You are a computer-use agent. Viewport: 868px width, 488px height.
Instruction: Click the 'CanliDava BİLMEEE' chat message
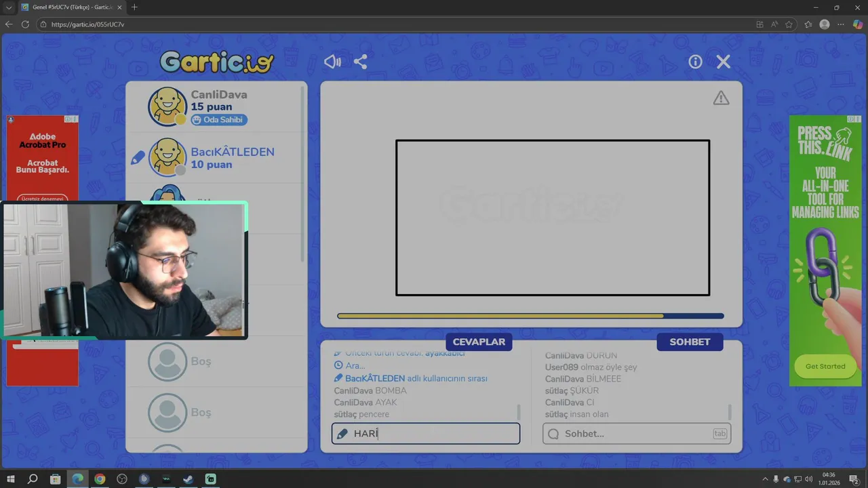583,379
